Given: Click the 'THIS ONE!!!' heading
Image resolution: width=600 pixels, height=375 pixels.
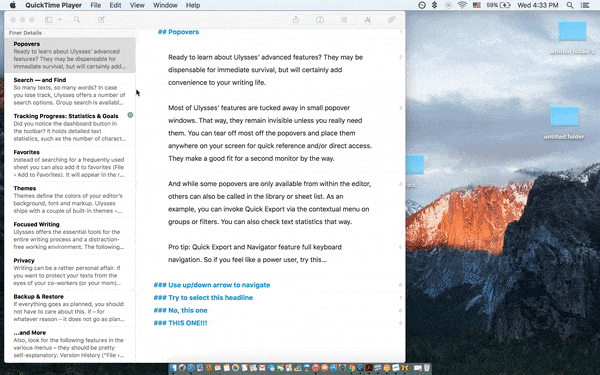Looking at the screenshot, I should click(x=180, y=323).
